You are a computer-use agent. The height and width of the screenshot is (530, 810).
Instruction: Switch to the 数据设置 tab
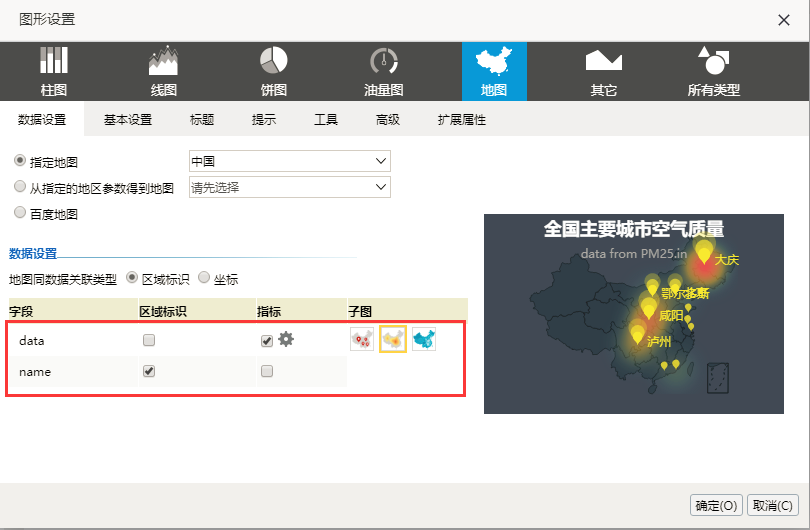(42, 119)
